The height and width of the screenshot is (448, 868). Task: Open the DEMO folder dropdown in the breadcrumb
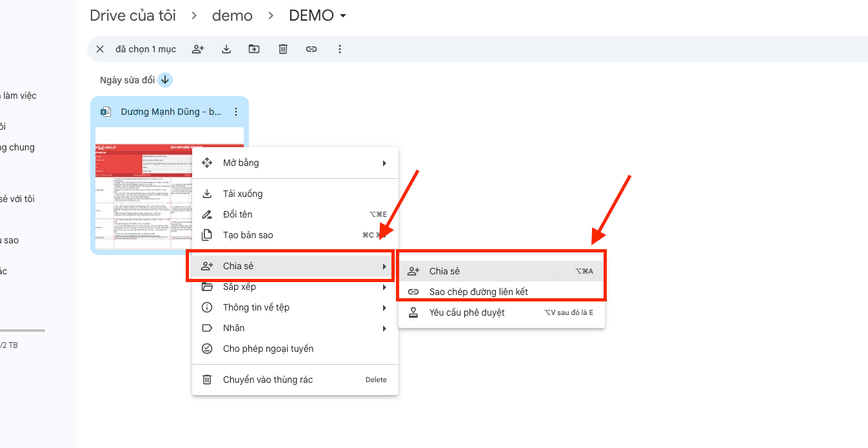pyautogui.click(x=342, y=15)
